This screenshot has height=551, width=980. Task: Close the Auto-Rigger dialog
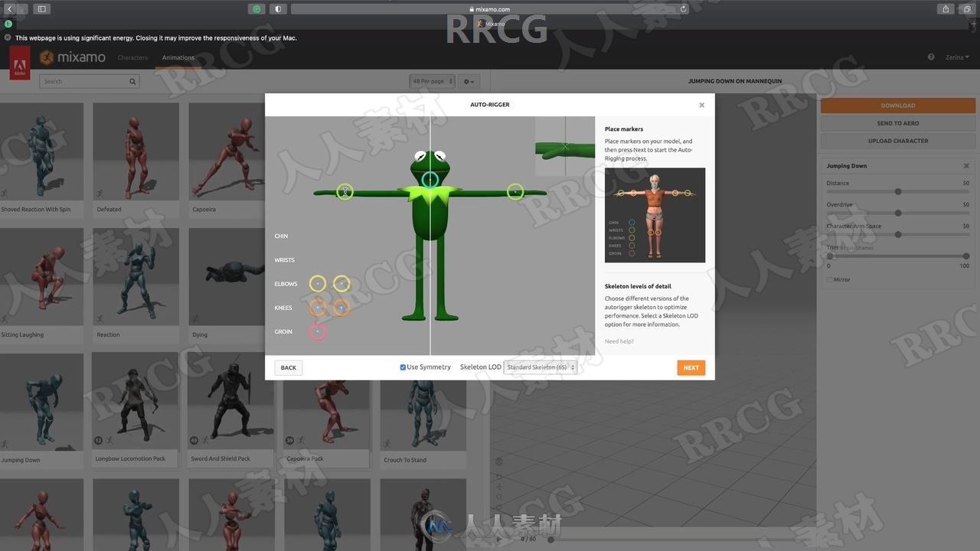pyautogui.click(x=701, y=105)
